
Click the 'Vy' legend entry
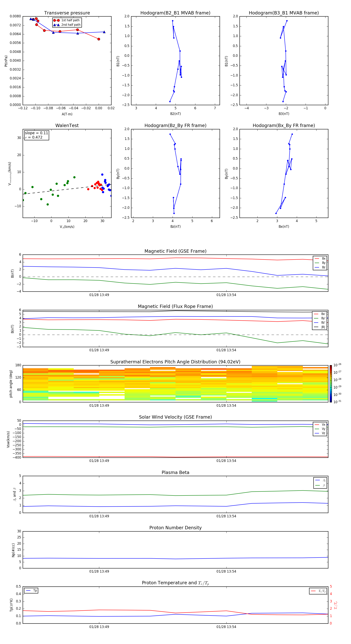(x=320, y=429)
